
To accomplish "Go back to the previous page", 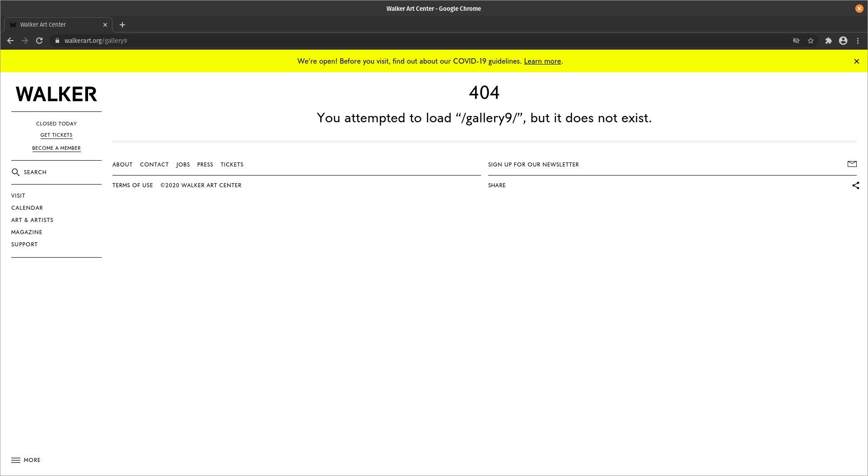I will click(10, 41).
